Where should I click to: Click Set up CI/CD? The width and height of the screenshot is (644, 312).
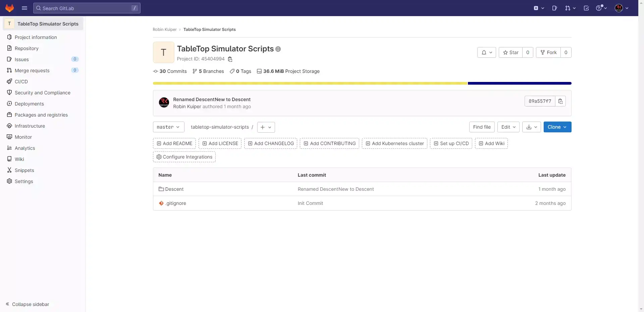tap(451, 143)
